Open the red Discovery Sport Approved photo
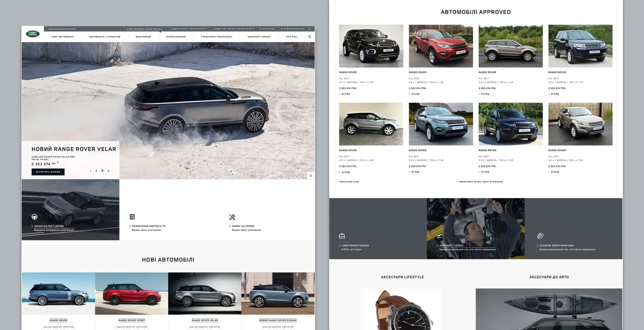The image size is (644, 330). [441, 46]
